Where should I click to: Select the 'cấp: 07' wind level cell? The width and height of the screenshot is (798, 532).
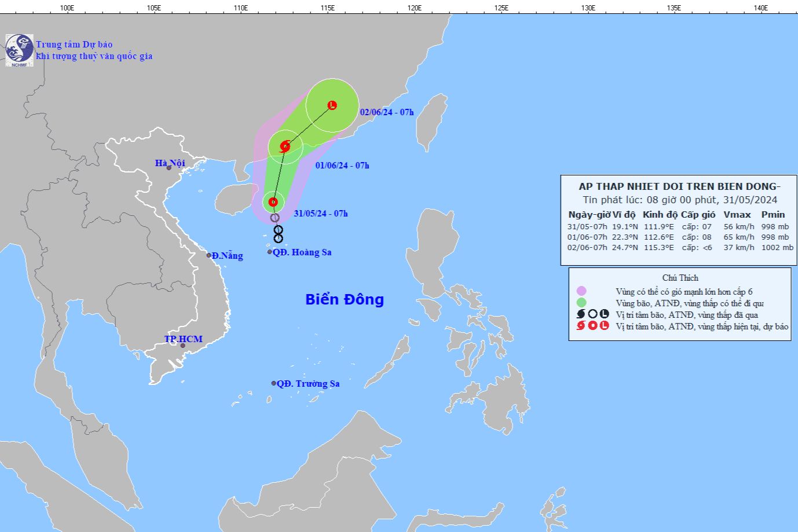point(697,227)
